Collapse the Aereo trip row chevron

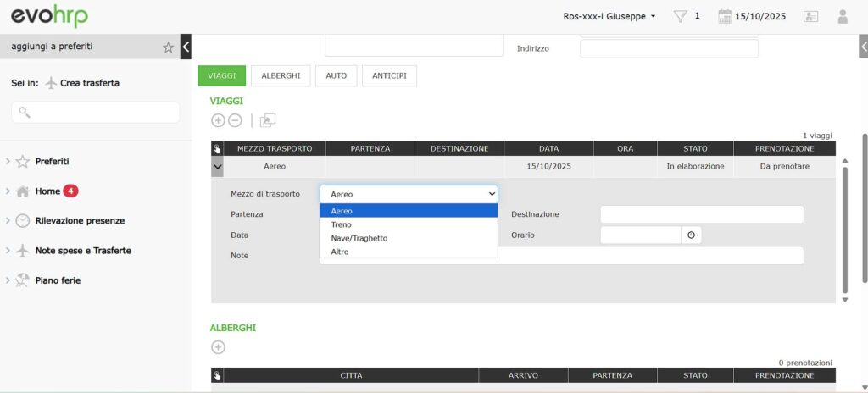pos(218,167)
